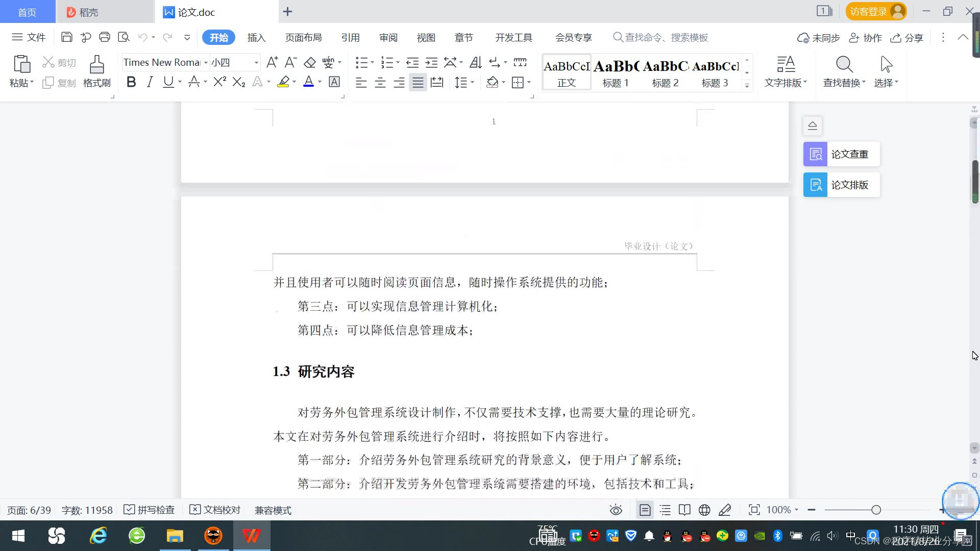Image resolution: width=980 pixels, height=551 pixels.
Task: Click the superscript X² icon
Action: click(x=219, y=82)
